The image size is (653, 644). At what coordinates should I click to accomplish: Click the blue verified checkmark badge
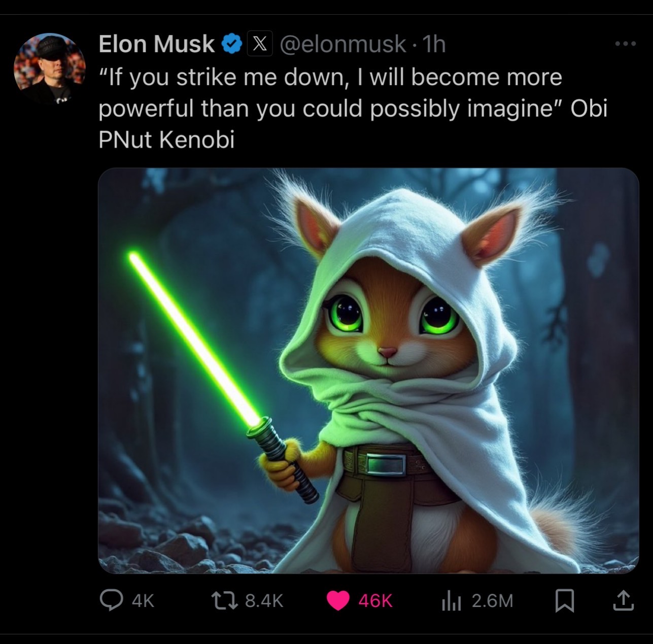point(231,45)
